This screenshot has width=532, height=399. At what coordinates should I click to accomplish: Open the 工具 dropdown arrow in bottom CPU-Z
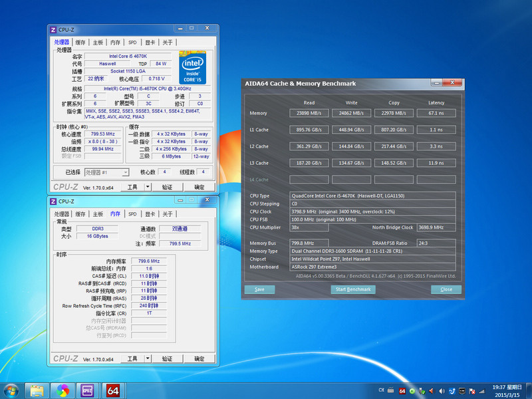(x=148, y=359)
